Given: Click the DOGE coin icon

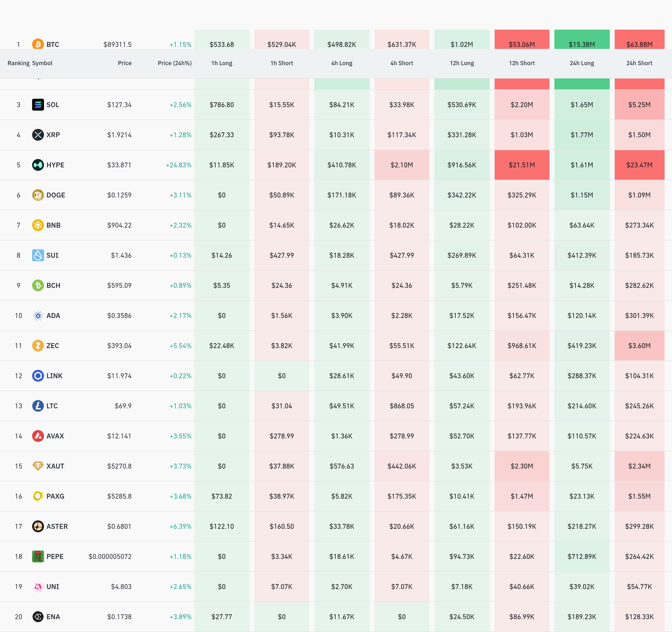Looking at the screenshot, I should tap(38, 195).
